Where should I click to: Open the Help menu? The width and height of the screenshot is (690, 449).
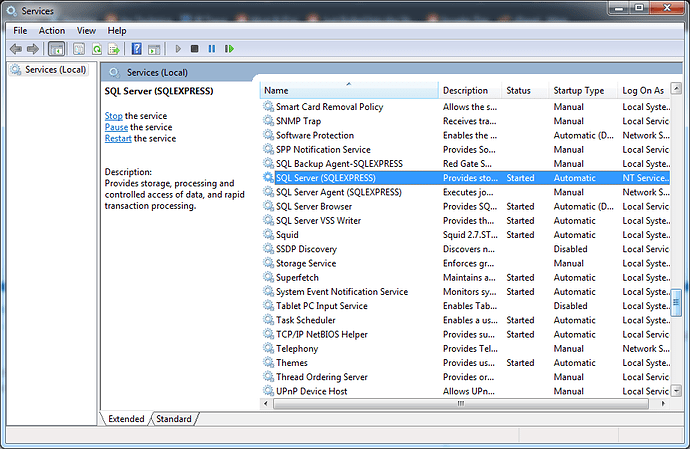117,31
